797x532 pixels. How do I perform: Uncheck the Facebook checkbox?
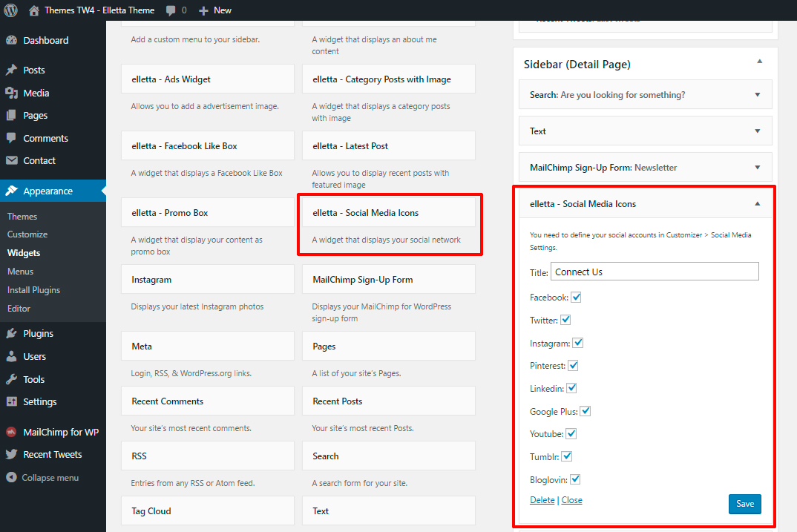[576, 298]
